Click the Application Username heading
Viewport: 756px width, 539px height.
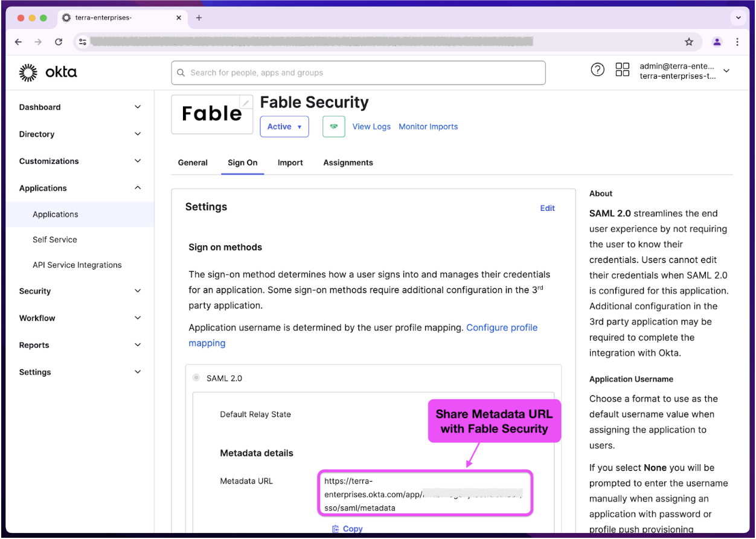click(631, 379)
